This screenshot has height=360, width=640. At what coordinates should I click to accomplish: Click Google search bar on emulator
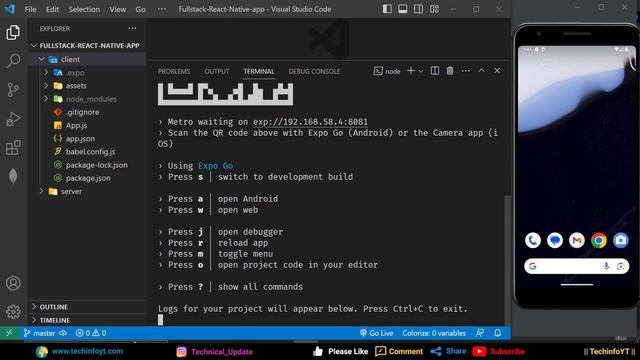click(577, 266)
